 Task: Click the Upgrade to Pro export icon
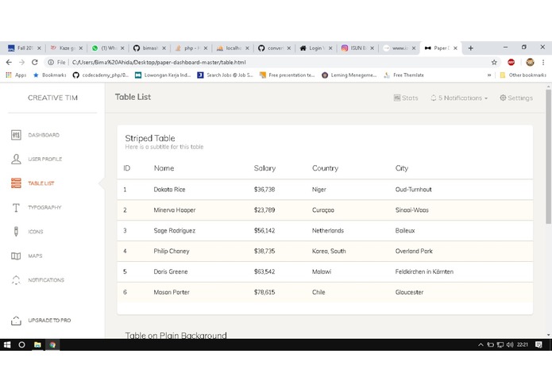16,321
